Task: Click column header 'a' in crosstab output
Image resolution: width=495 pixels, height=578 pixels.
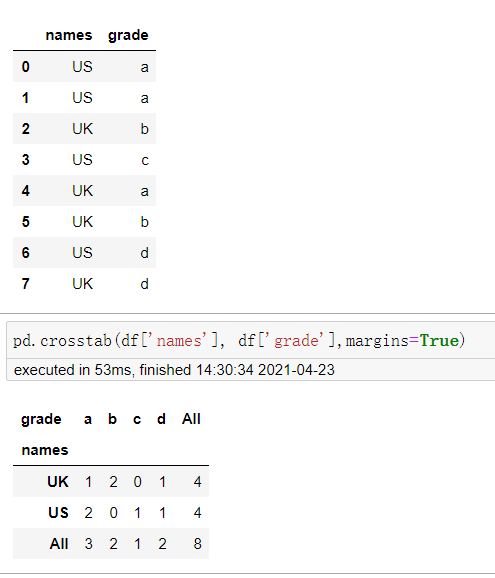Action: coord(88,419)
